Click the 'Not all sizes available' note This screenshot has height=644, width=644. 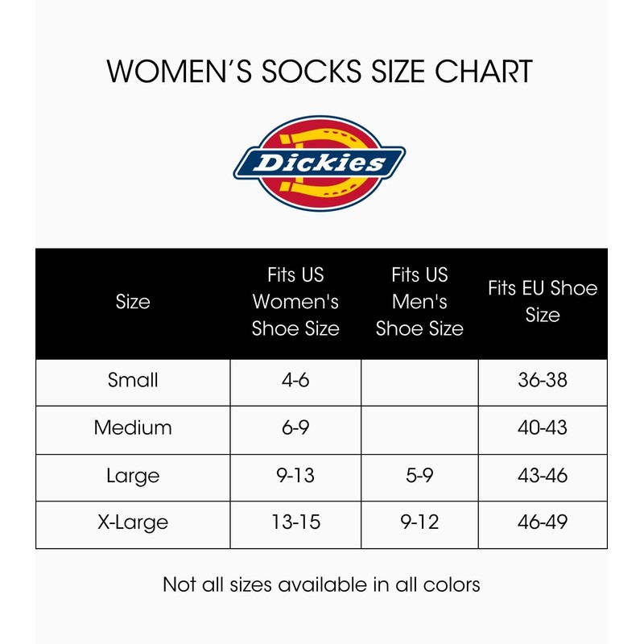click(321, 584)
